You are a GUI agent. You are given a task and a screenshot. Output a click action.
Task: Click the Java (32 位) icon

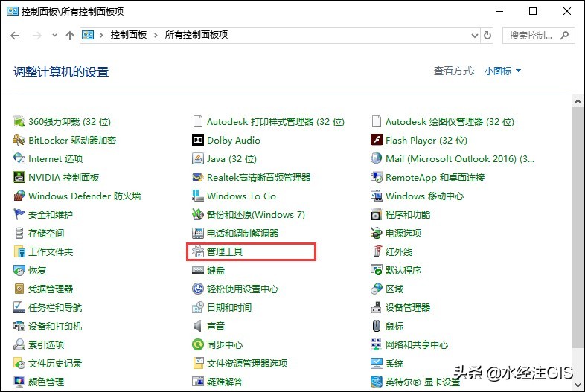tap(198, 158)
